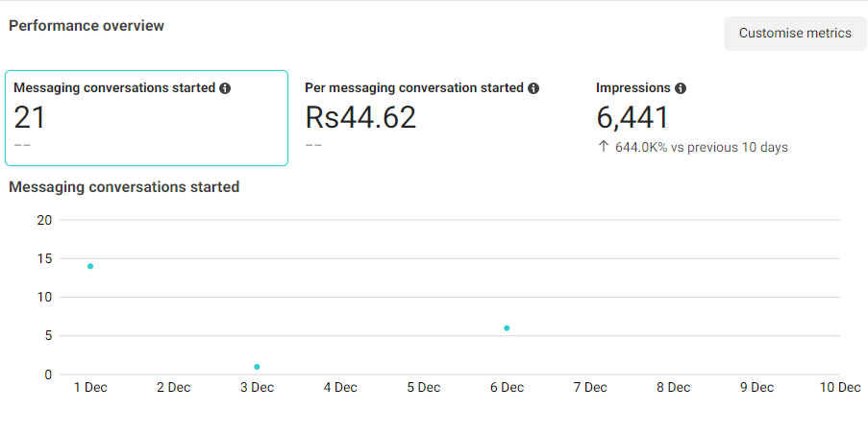Click the 5 Dec axis label
Viewport: 868px width, 435px height.
pyautogui.click(x=424, y=387)
